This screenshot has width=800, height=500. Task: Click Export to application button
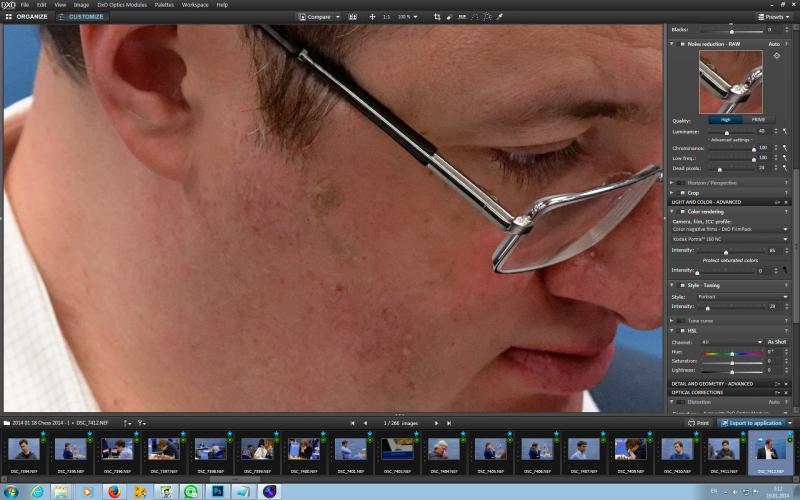(751, 423)
